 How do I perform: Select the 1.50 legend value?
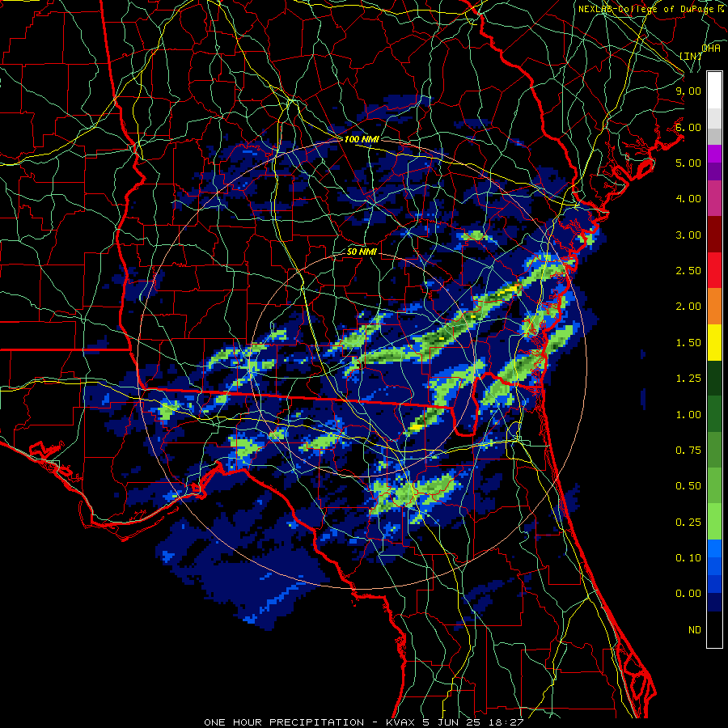click(688, 343)
